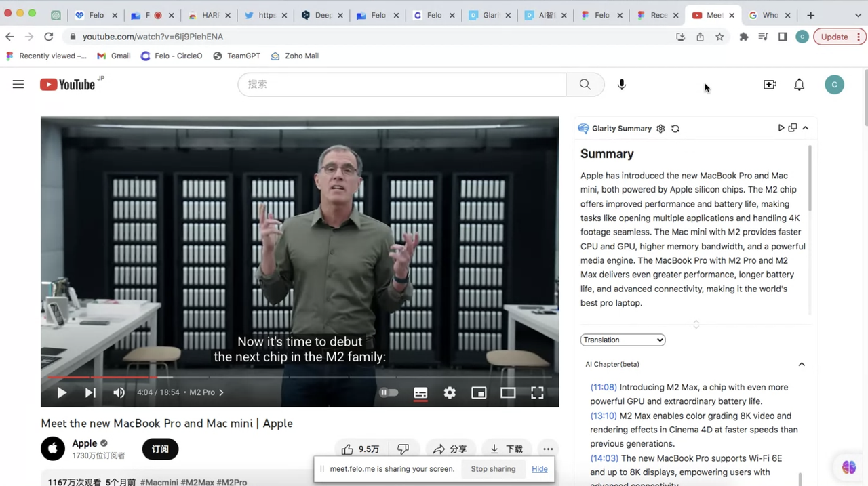Toggle the autoplay switch
Screen dimensions: 868x486
click(x=389, y=392)
